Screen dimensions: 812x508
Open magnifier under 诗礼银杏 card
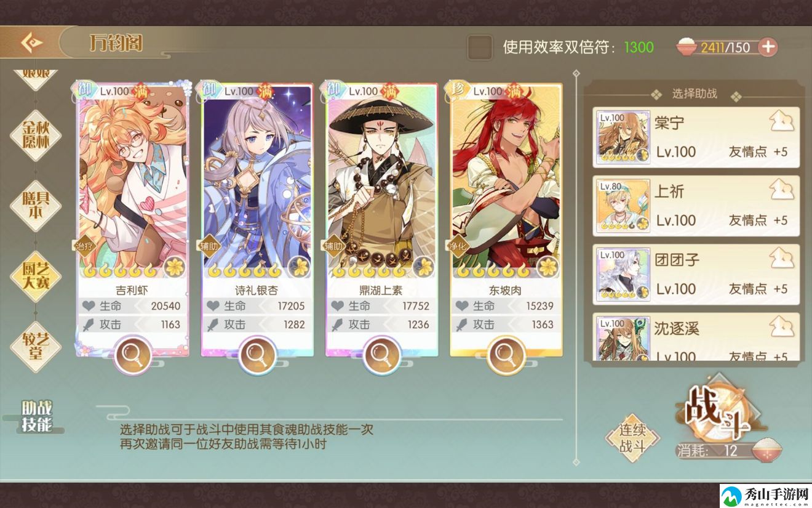coord(257,355)
